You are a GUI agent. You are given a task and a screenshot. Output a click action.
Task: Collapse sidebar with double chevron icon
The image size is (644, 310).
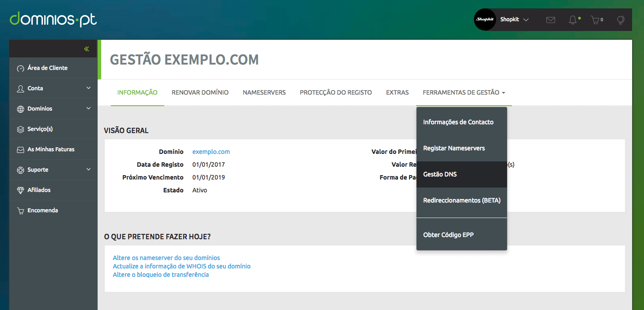[x=87, y=49]
